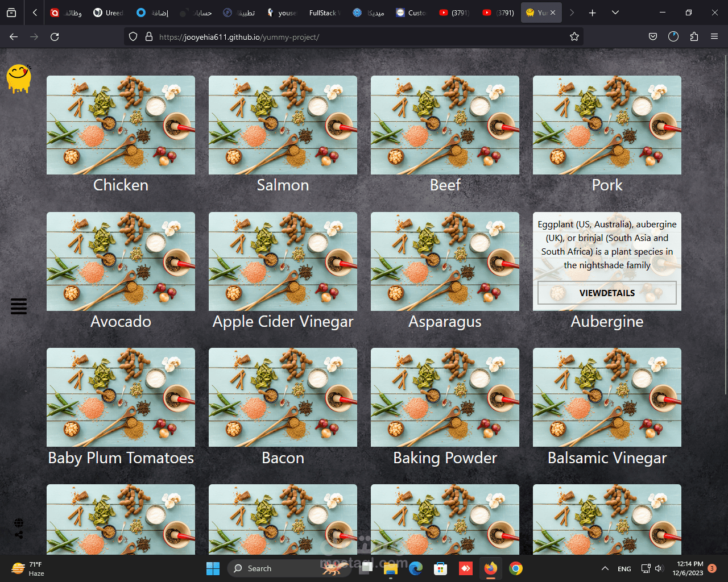
Task: Open the Balsamic Vinegar image
Action: pyautogui.click(x=607, y=397)
